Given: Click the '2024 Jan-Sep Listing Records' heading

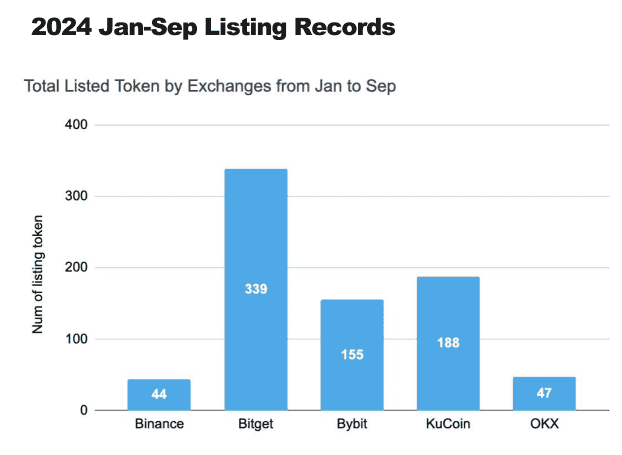Looking at the screenshot, I should tap(213, 28).
